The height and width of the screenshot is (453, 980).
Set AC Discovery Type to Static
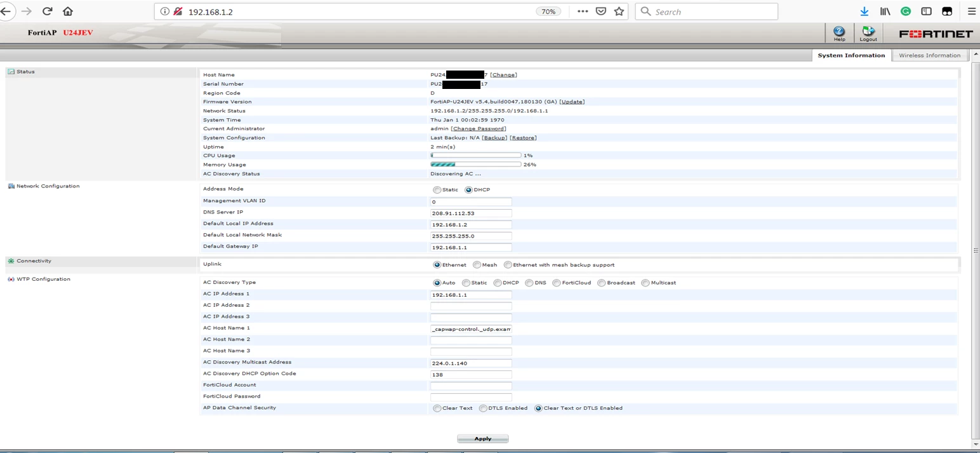click(466, 283)
